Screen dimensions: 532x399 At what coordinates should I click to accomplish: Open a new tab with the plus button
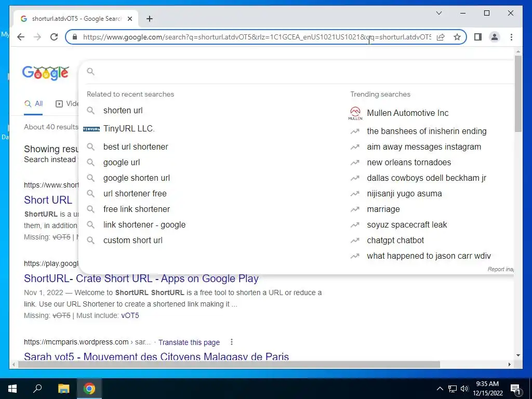point(149,19)
